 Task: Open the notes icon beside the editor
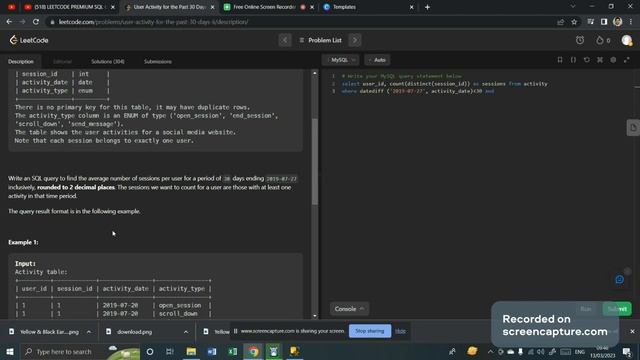coord(633,128)
